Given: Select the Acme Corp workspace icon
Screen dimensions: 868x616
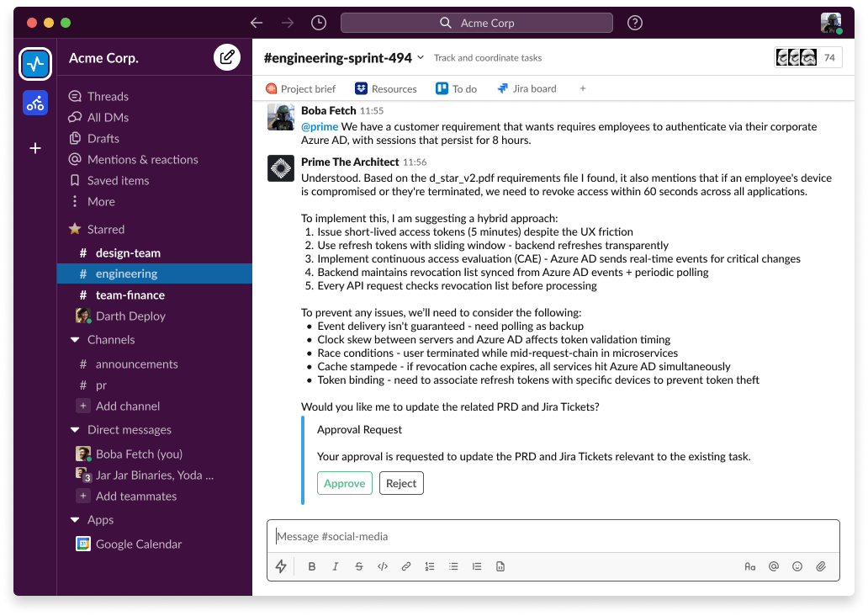Looking at the screenshot, I should (x=35, y=64).
